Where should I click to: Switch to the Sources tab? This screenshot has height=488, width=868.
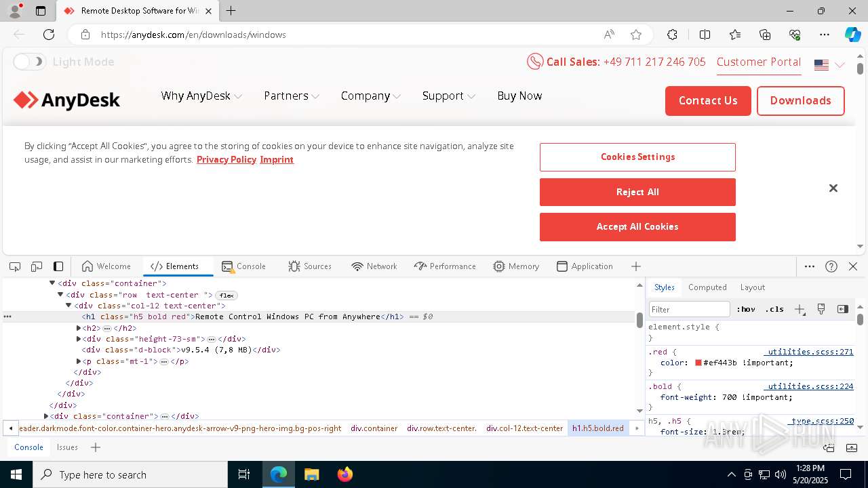[309, 266]
